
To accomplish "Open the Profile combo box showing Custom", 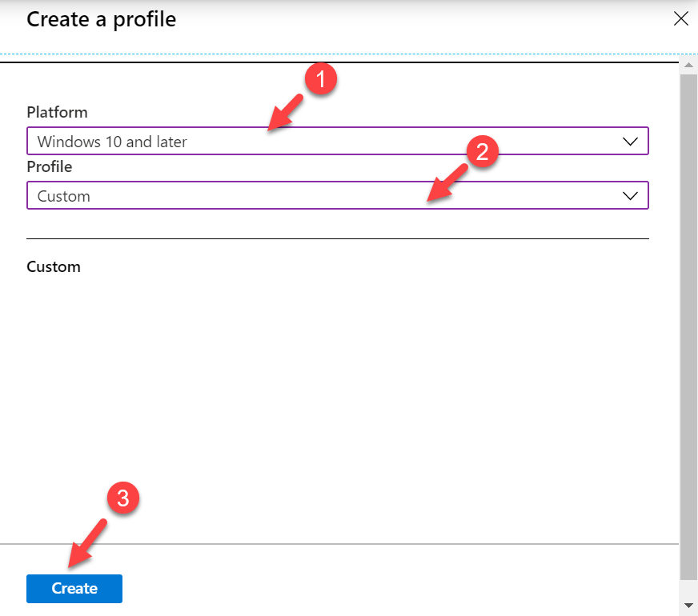I will point(338,195).
